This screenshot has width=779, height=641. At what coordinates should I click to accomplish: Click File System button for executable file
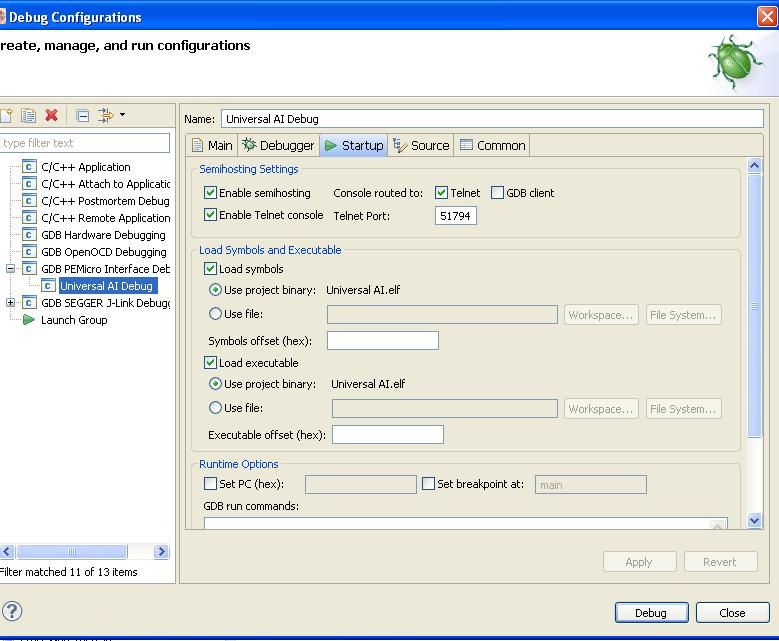(x=683, y=408)
